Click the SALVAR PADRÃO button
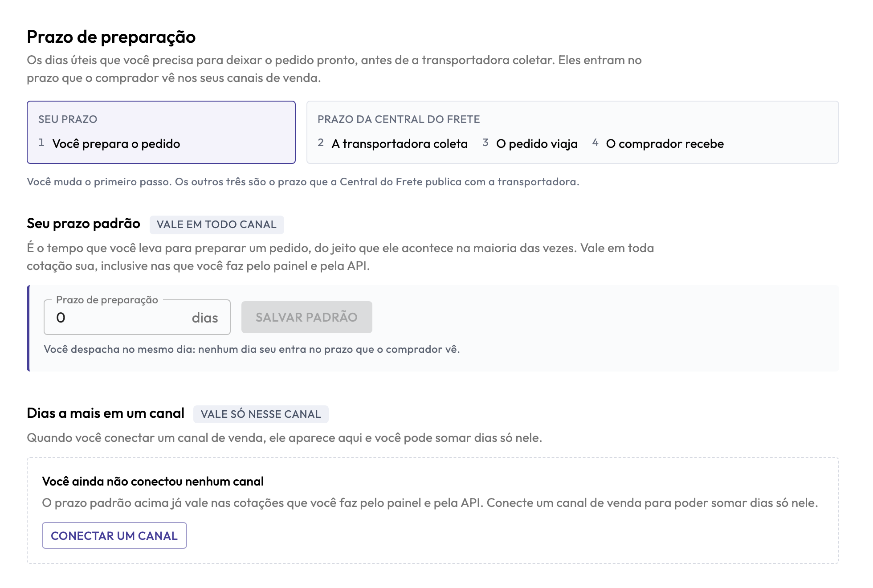 [306, 317]
